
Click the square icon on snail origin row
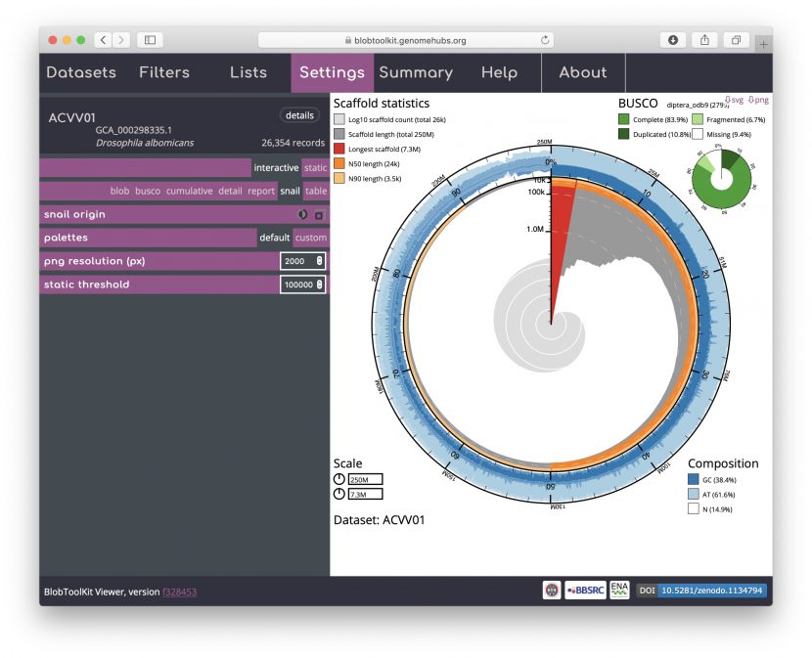click(318, 214)
